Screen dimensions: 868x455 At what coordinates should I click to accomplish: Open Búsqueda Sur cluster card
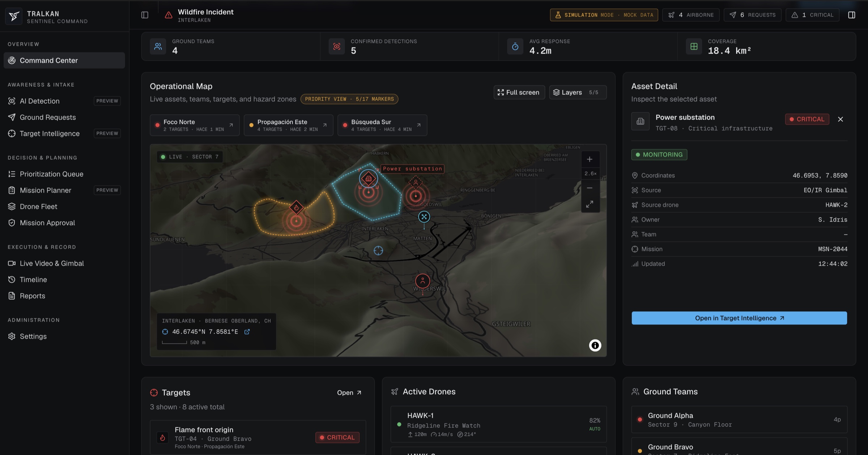point(382,125)
